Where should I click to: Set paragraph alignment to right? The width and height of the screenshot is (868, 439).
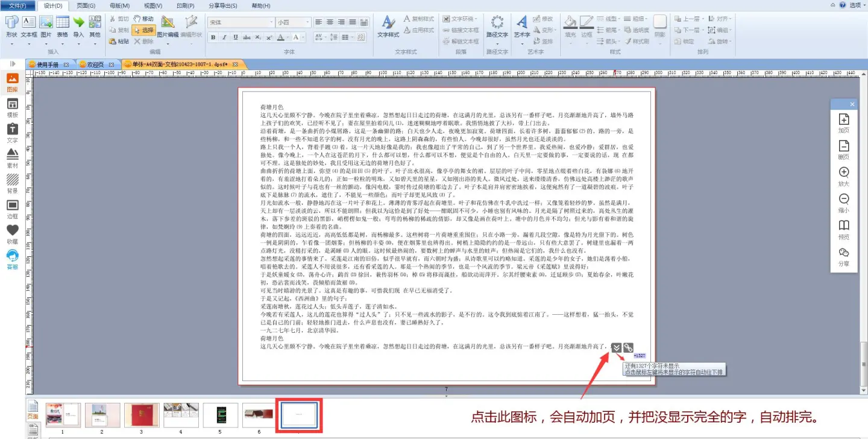click(342, 22)
